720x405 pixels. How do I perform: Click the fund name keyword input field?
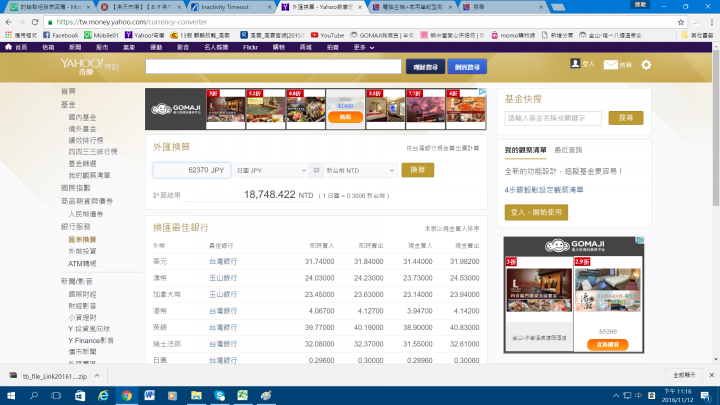pyautogui.click(x=553, y=118)
